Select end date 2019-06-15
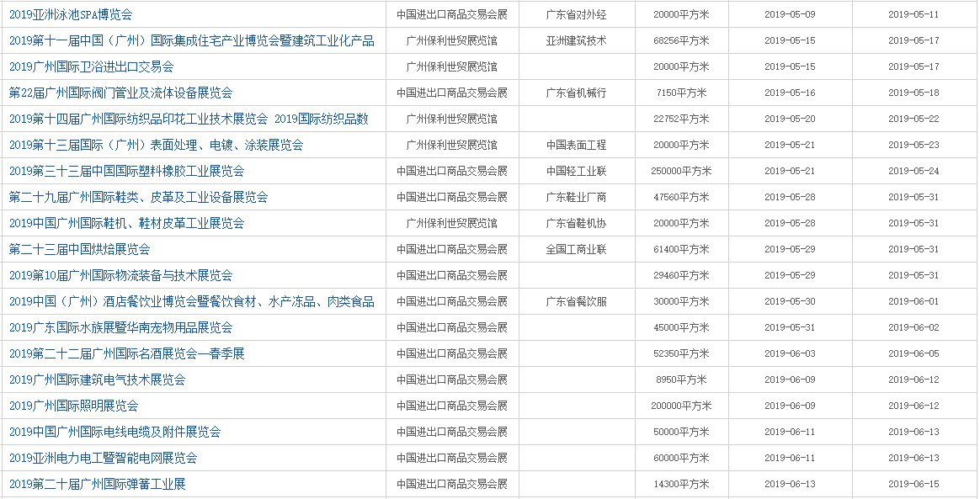The width and height of the screenshot is (980, 499). (913, 484)
